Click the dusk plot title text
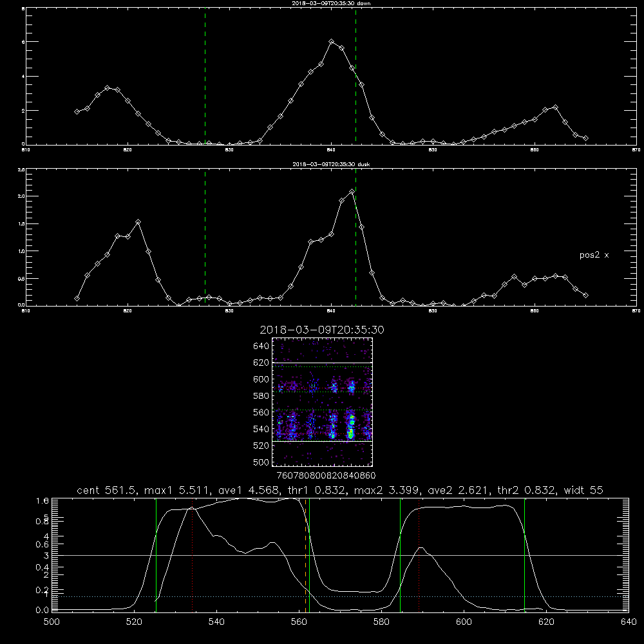 (x=331, y=164)
